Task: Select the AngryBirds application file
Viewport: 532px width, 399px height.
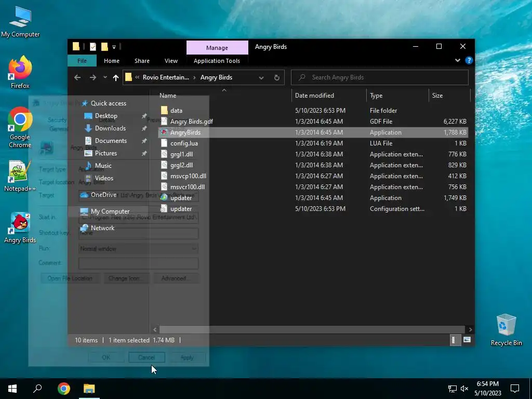Action: [x=313, y=132]
